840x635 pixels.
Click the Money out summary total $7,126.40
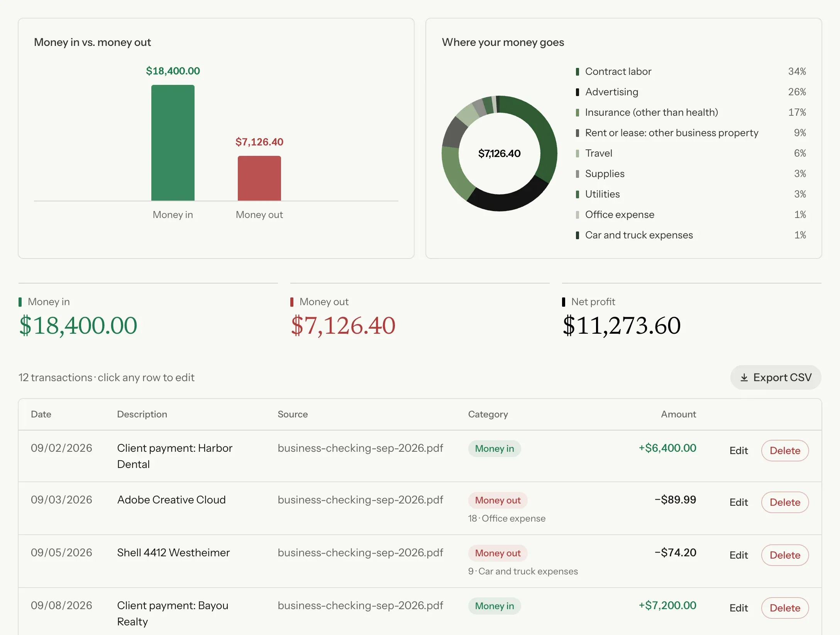(x=343, y=325)
